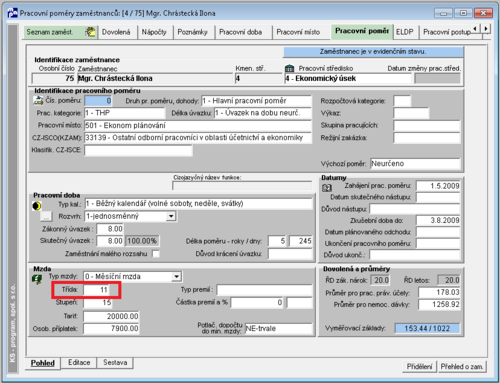Click the Tarif field 20000.00
The width and height of the screenshot is (500, 383).
[x=111, y=316]
